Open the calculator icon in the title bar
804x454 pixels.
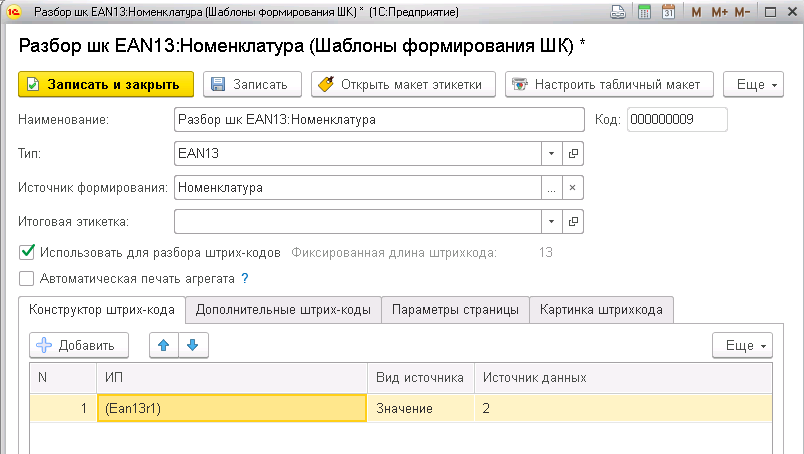[x=644, y=12]
